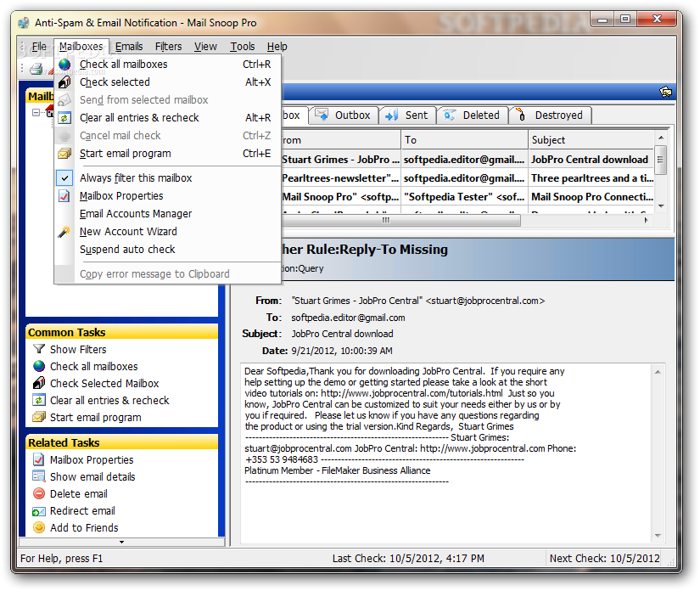
Task: Open the Help menu
Action: [x=277, y=47]
